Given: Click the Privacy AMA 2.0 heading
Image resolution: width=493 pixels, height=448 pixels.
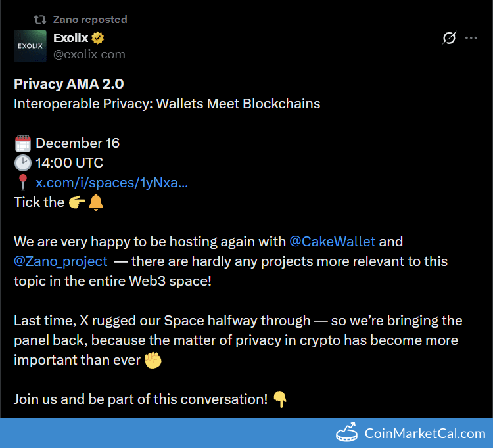Looking at the screenshot, I should point(69,84).
